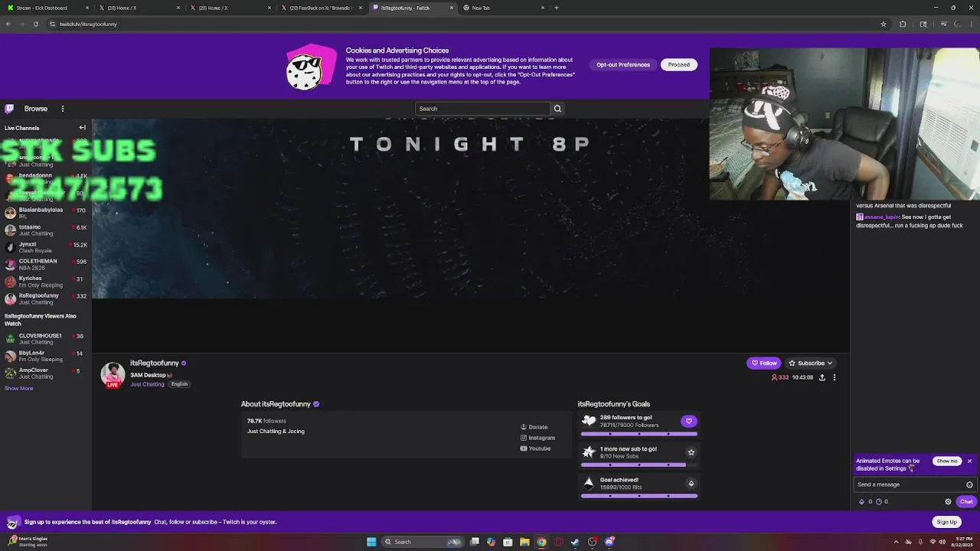Open the stream's vertical three-dot options
The width and height of the screenshot is (980, 551).
pos(835,377)
